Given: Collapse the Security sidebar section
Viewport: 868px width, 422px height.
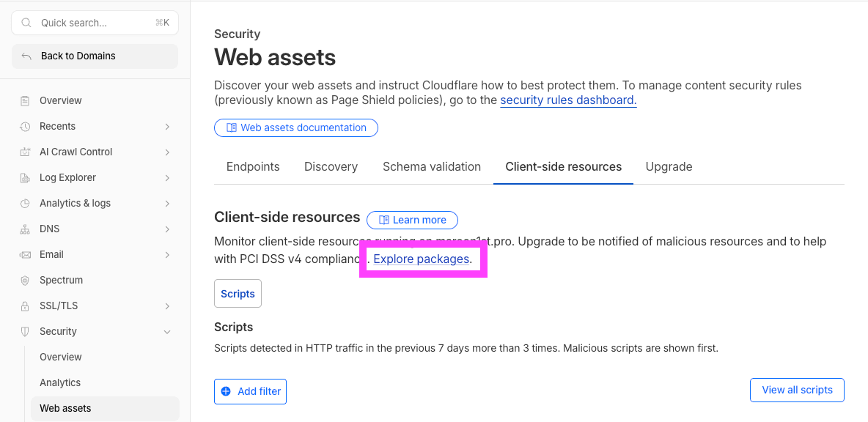Looking at the screenshot, I should [167, 331].
